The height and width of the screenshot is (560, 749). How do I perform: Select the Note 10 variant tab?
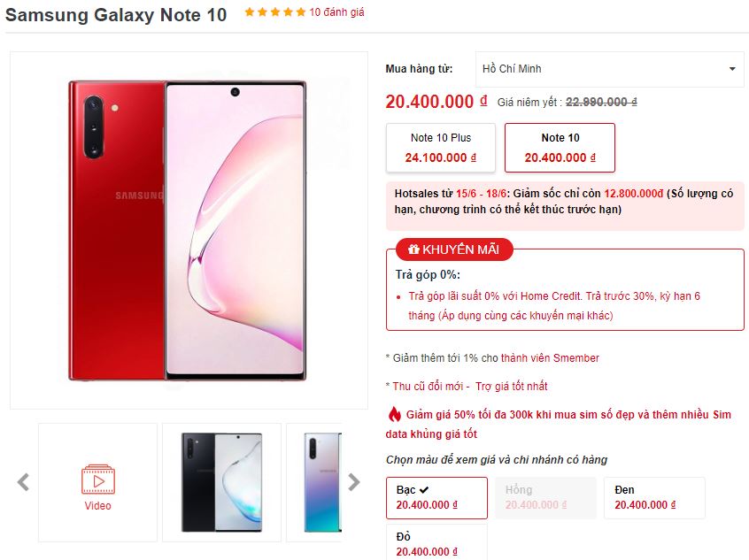click(560, 148)
